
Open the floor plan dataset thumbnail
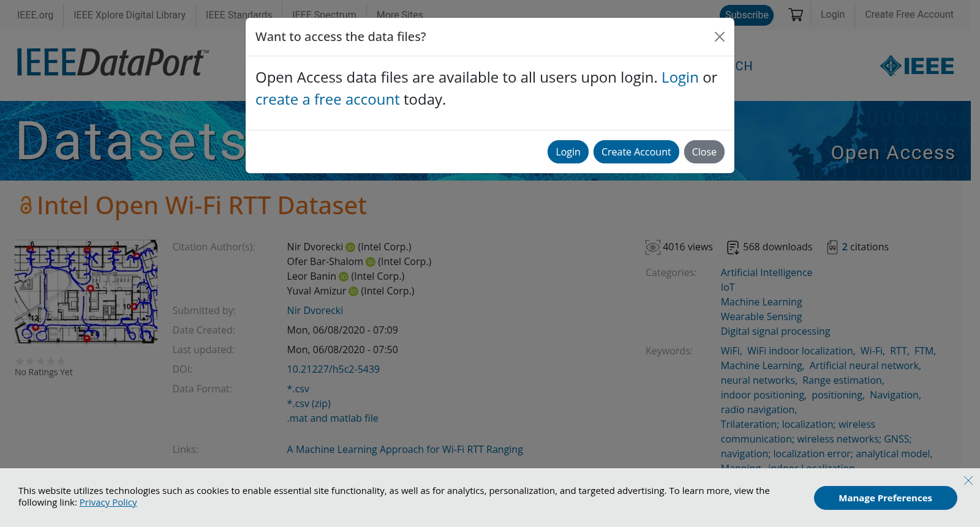(86, 291)
